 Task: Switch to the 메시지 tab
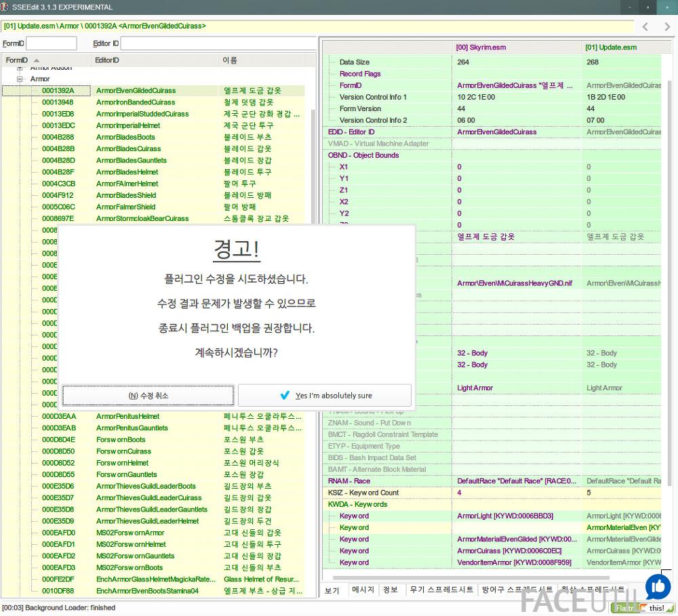(363, 590)
